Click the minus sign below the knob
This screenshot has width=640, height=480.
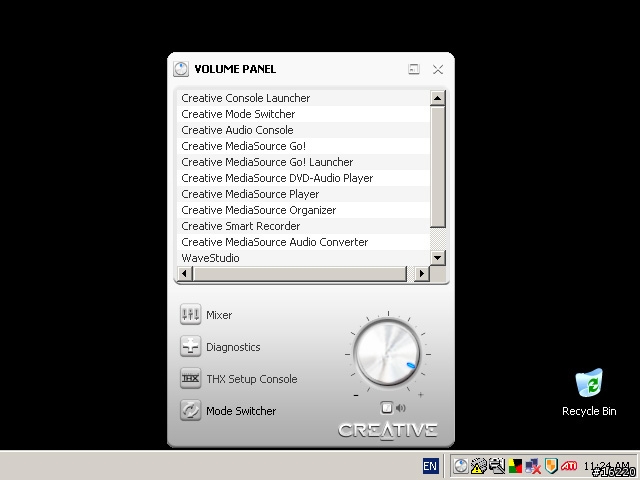[x=356, y=395]
